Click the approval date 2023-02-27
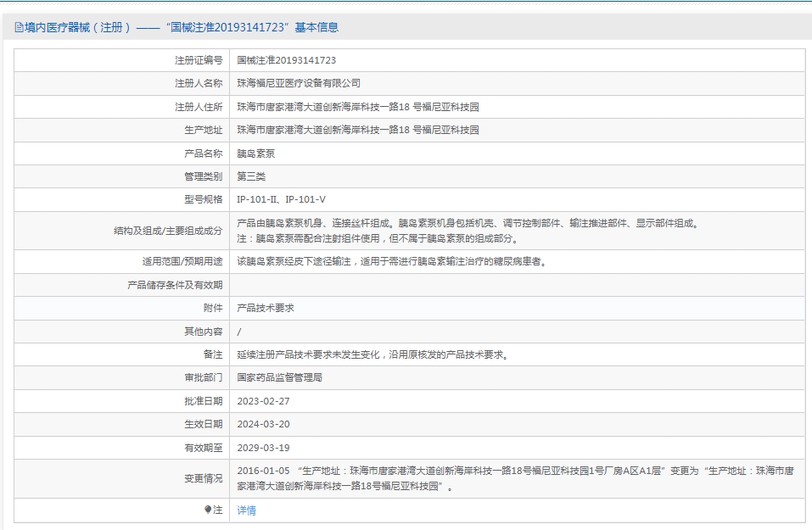Image resolution: width=812 pixels, height=530 pixels. (x=264, y=401)
